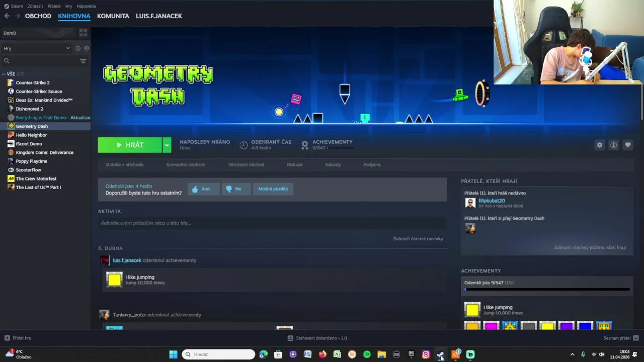This screenshot has width=644, height=362.
Task: Open the I like jumping achievement icon in the Achievementy panel
Action: pos(472,310)
